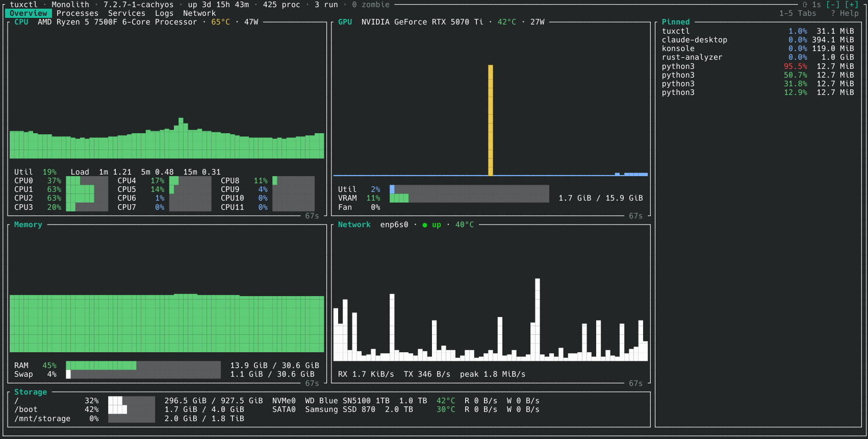
Task: Click the CPU temperature reading 65°C
Action: 221,22
